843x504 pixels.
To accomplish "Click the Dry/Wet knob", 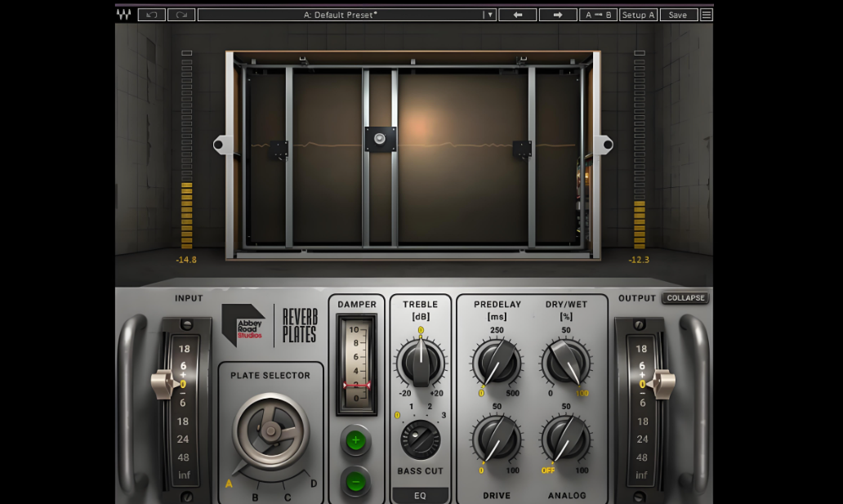I will [x=566, y=362].
